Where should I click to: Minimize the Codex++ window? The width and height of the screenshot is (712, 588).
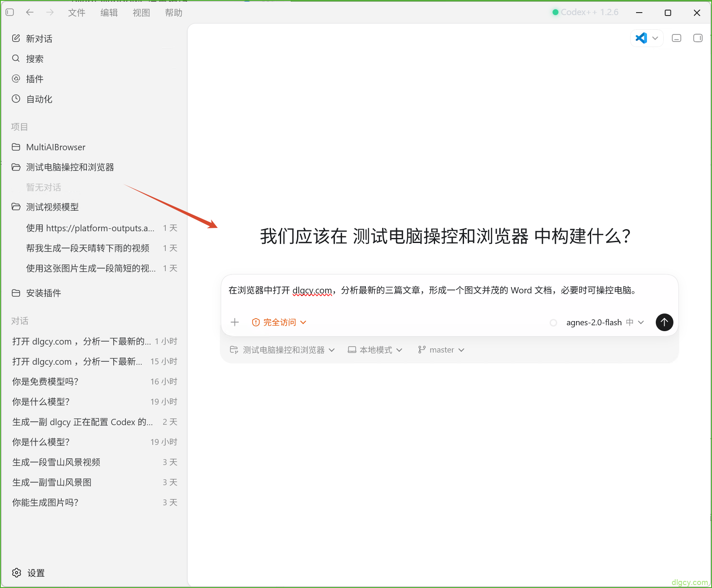639,13
